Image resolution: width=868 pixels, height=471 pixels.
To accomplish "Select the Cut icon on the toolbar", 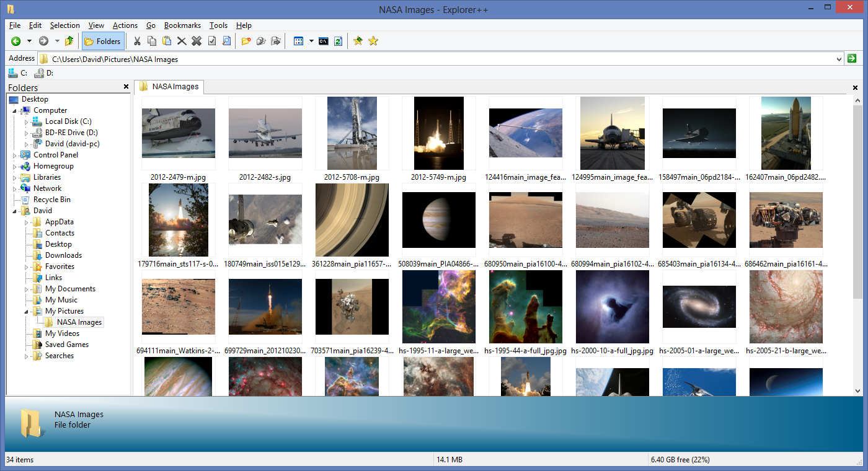I will coord(137,41).
